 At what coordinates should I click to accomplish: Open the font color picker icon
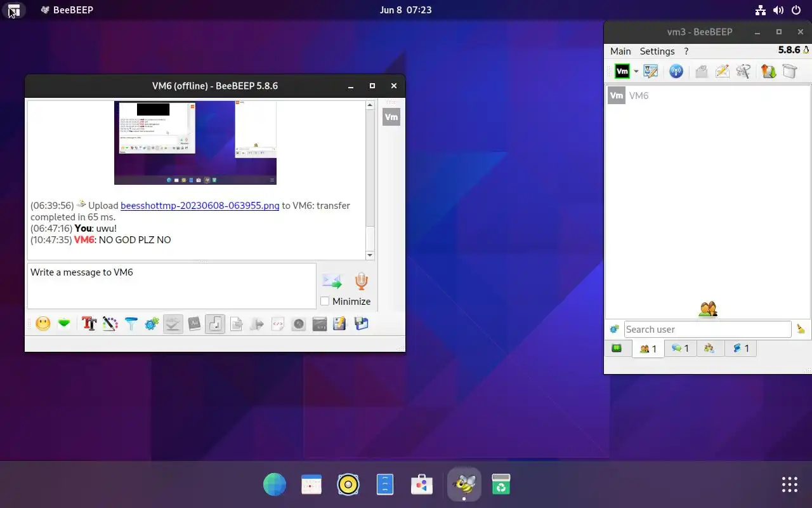tap(110, 324)
